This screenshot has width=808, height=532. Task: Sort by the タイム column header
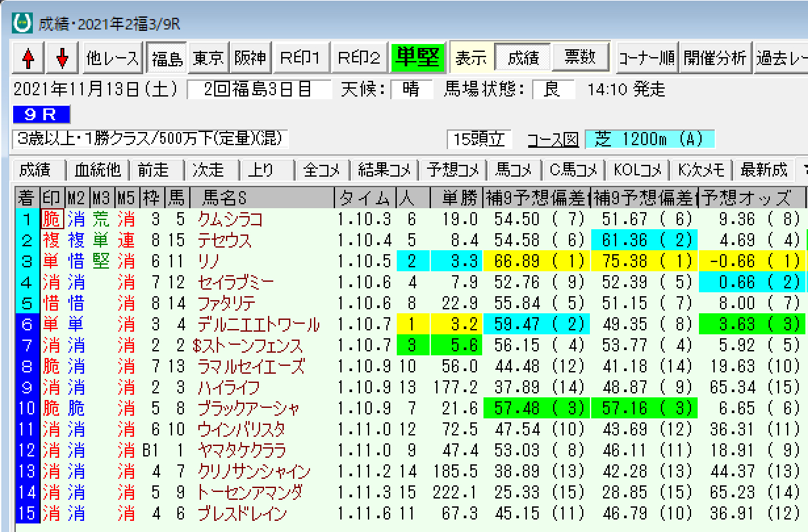point(365,198)
